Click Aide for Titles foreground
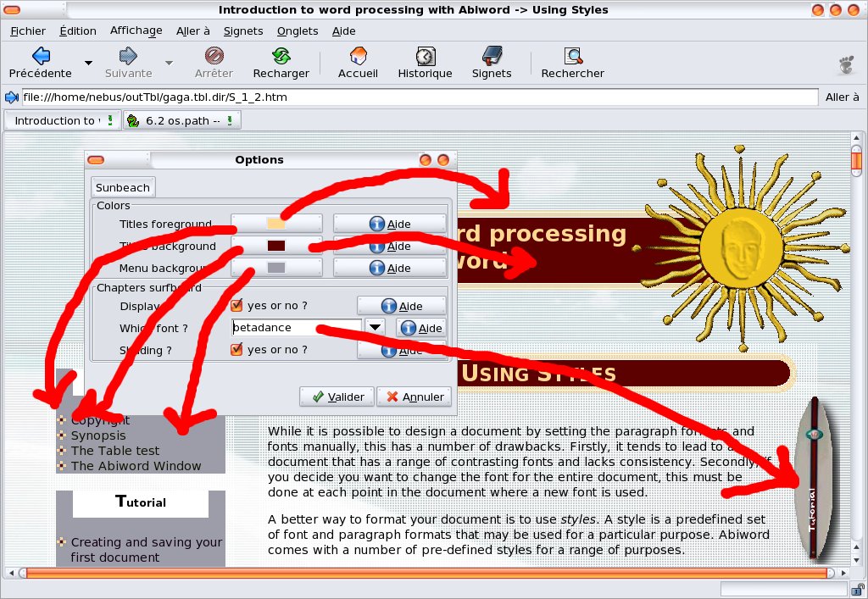 390,224
